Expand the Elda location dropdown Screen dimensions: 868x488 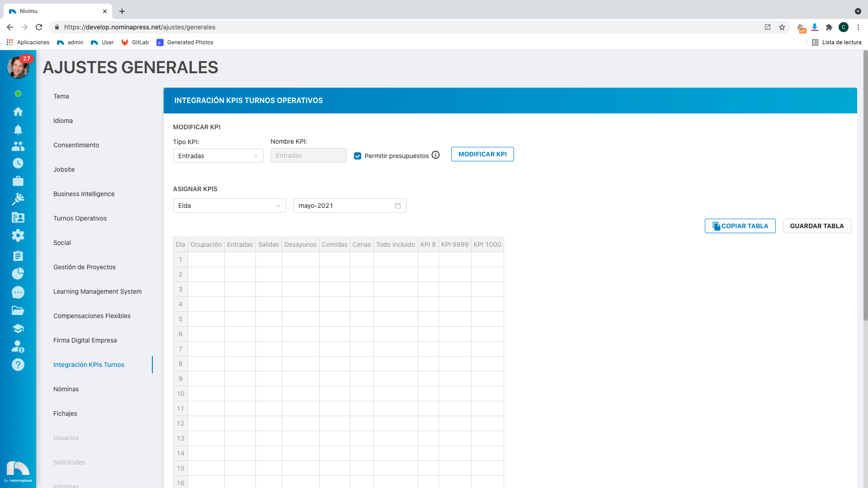(x=229, y=206)
